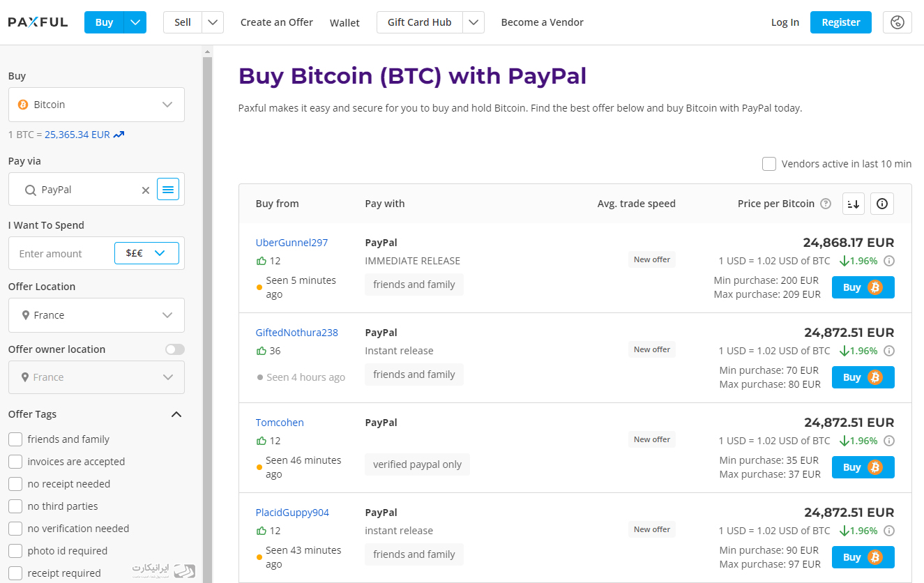
Task: Click the thumbs-up icon for PlacidGuppy904
Action: (x=262, y=531)
